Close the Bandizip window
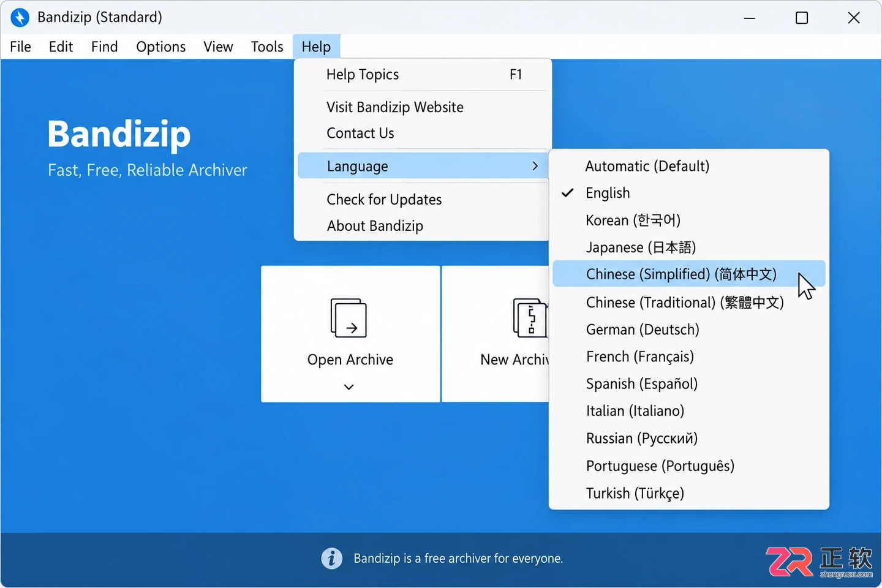 pyautogui.click(x=854, y=18)
